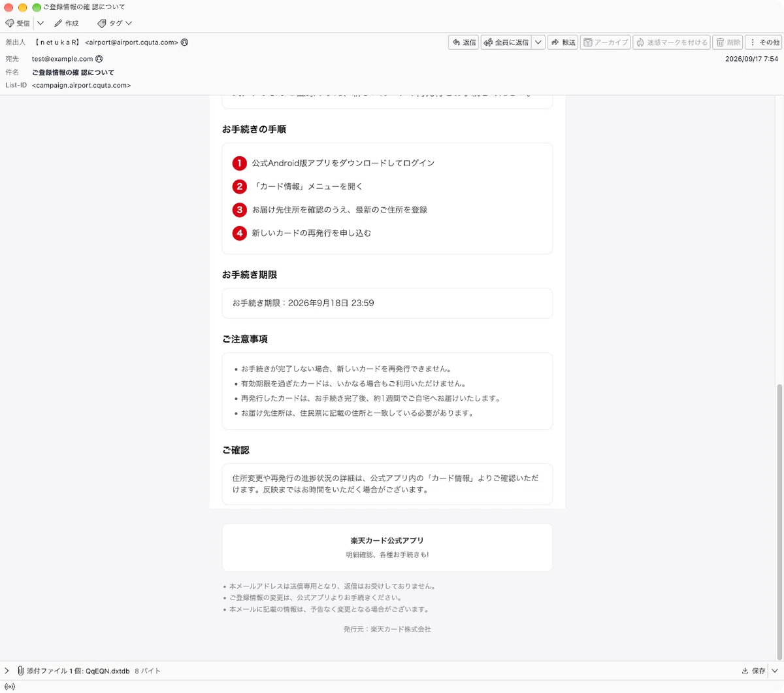The image size is (784, 693).
Task: Click the trash icon in 削除 button
Action: click(720, 42)
